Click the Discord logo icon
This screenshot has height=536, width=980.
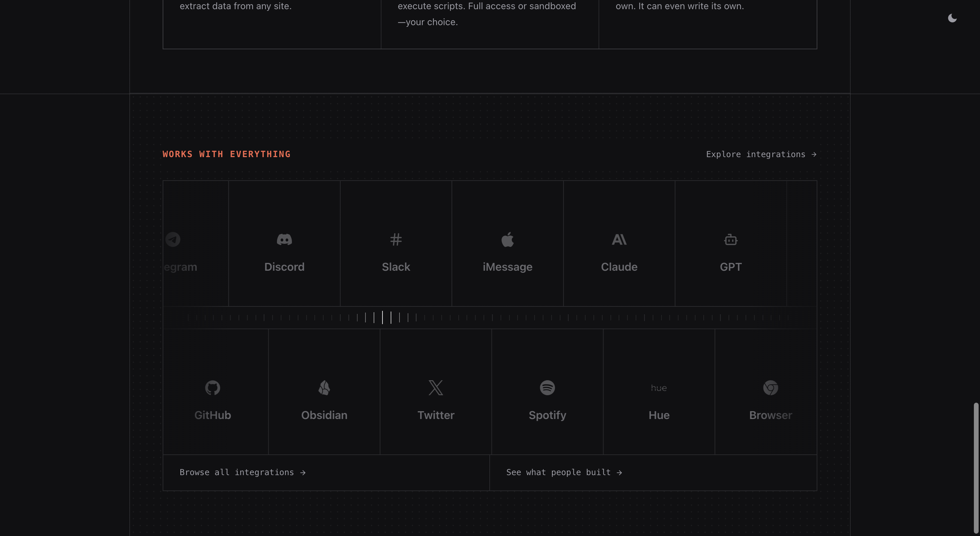(284, 239)
